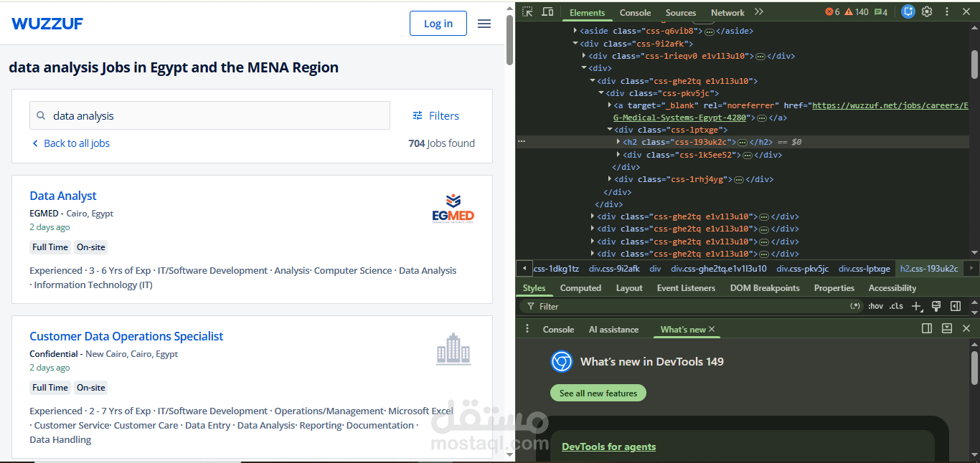Toggle regex filter button in Styles
Image resolution: width=980 pixels, height=463 pixels.
[855, 306]
